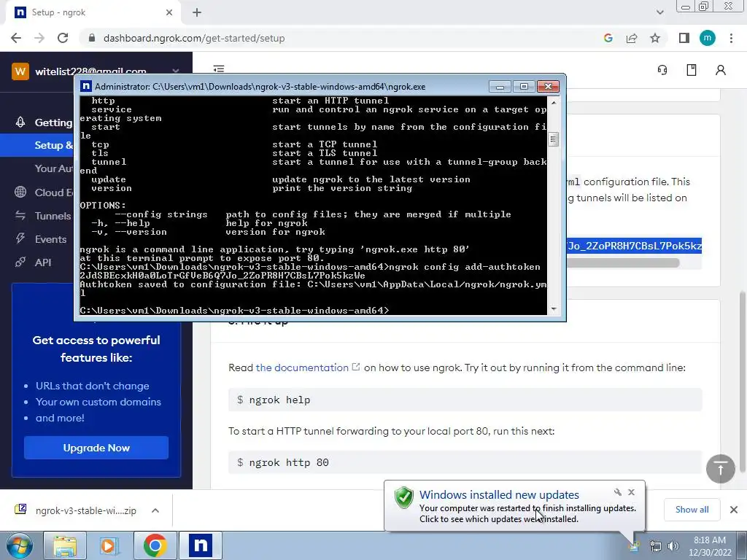
Task: Open the ngrok user account icon
Action: click(720, 70)
